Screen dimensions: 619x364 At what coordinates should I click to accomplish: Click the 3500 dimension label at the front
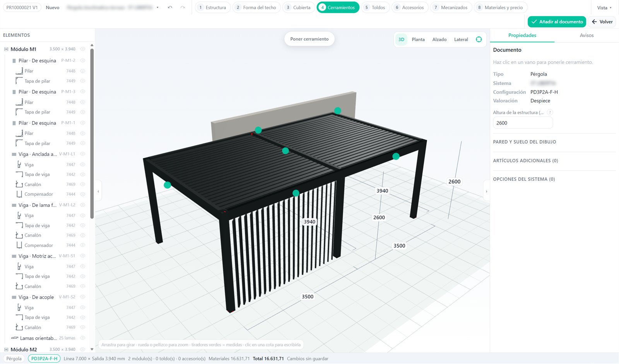308,297
